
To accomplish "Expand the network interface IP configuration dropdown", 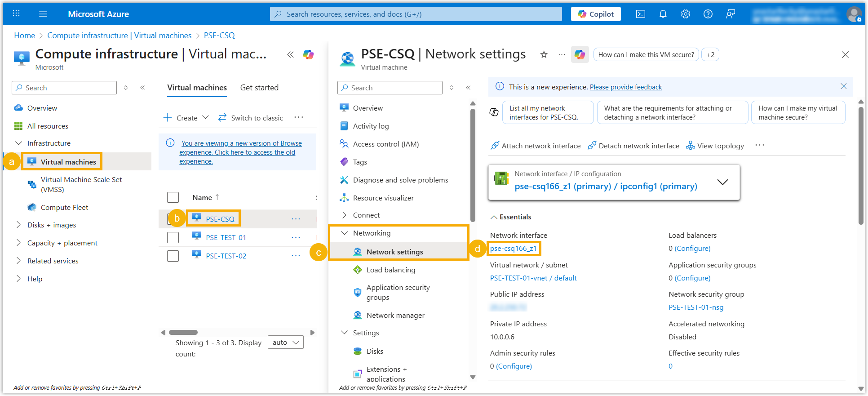I will click(722, 182).
